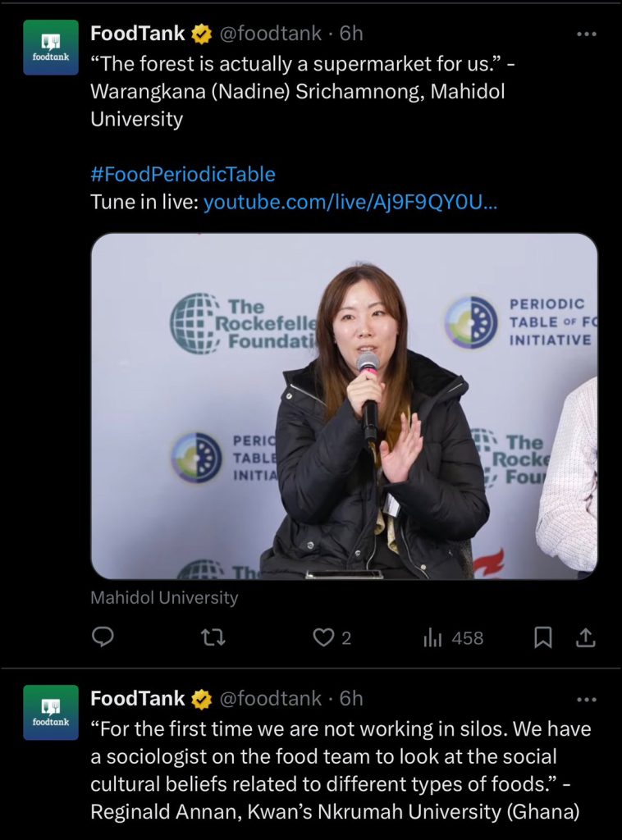Repost the forest supermarket tweet
Image resolution: width=622 pixels, height=840 pixels.
(x=213, y=637)
